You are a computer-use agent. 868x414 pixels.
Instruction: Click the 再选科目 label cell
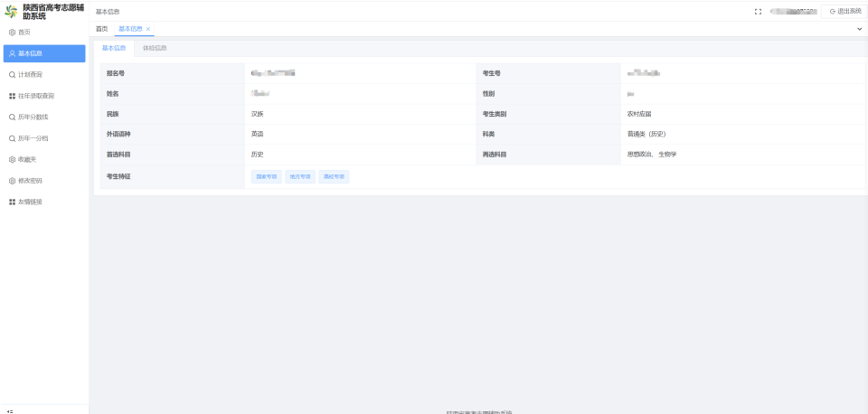point(549,155)
